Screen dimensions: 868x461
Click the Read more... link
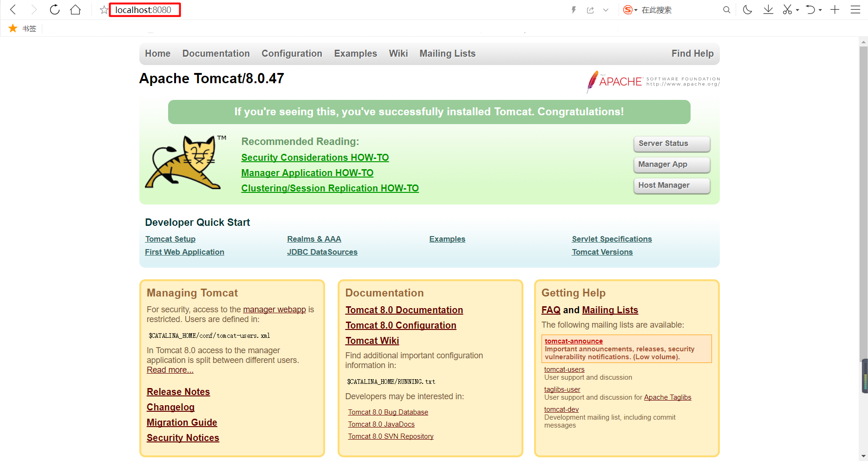click(170, 370)
